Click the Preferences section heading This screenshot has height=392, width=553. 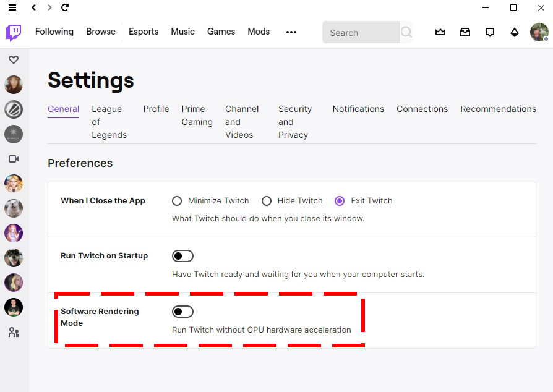coord(80,163)
